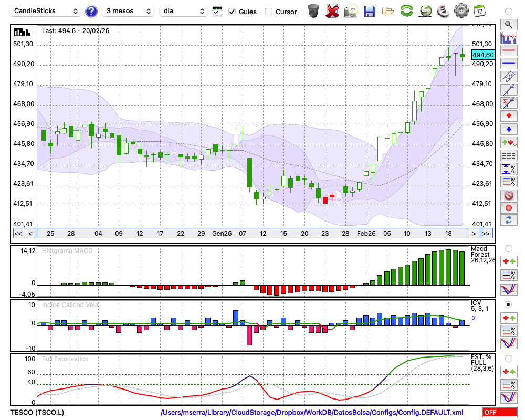Select the radio button beside Macd Forest
The image size is (525, 420).
pos(508,248)
